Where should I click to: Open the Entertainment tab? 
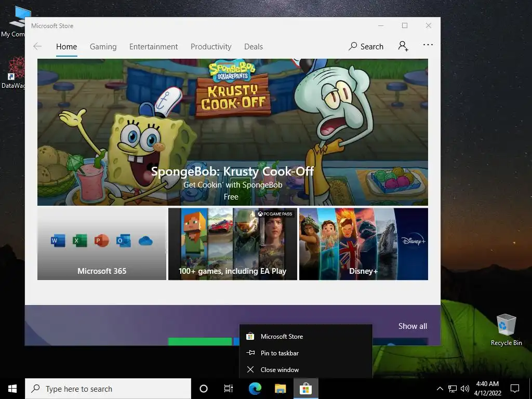[x=153, y=46]
